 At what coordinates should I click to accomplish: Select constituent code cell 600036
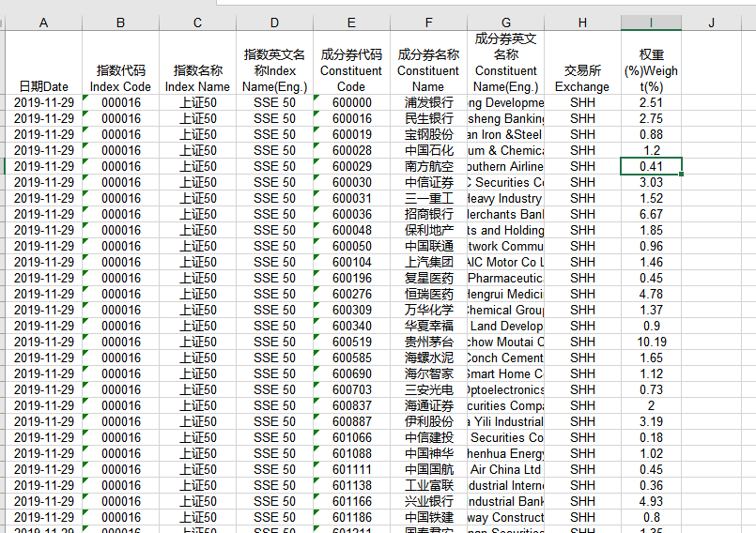351,214
